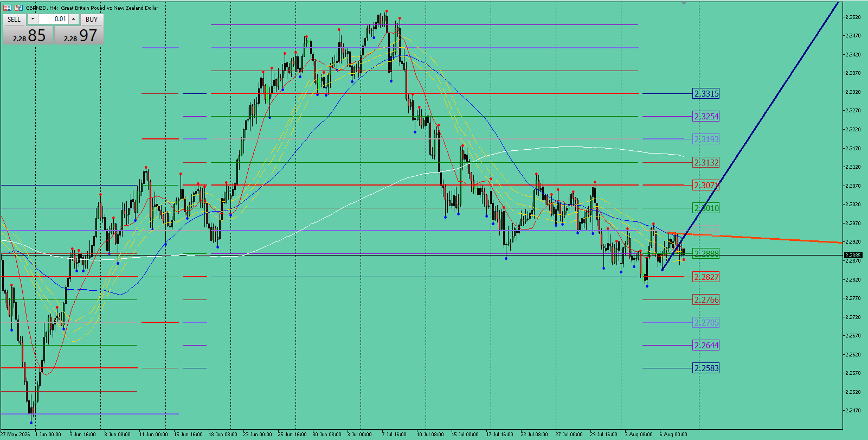Click the 2.3520 price scale value
Image resolution: width=868 pixels, height=440 pixels.
coord(853,17)
